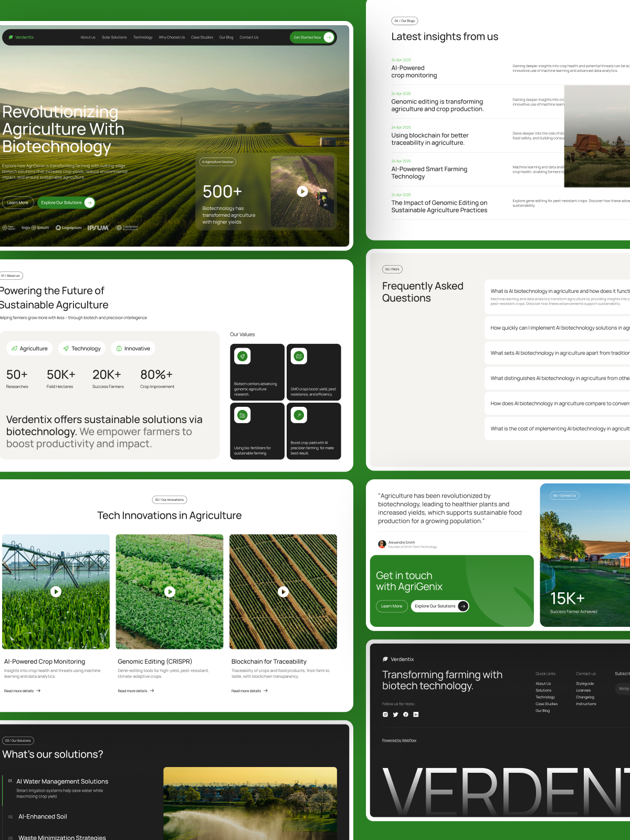Screen dimensions: 630x840
Task: Open the About us nav item
Action: 88,37
